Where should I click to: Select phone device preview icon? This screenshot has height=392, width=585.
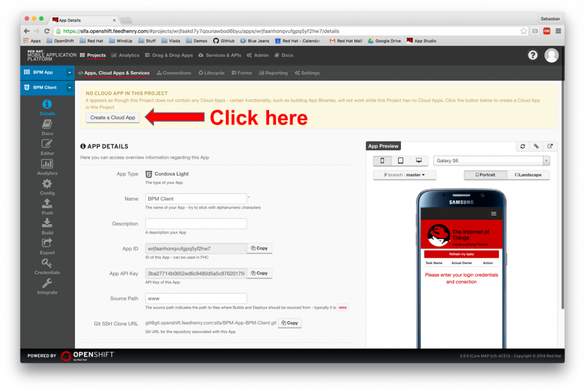click(x=382, y=161)
